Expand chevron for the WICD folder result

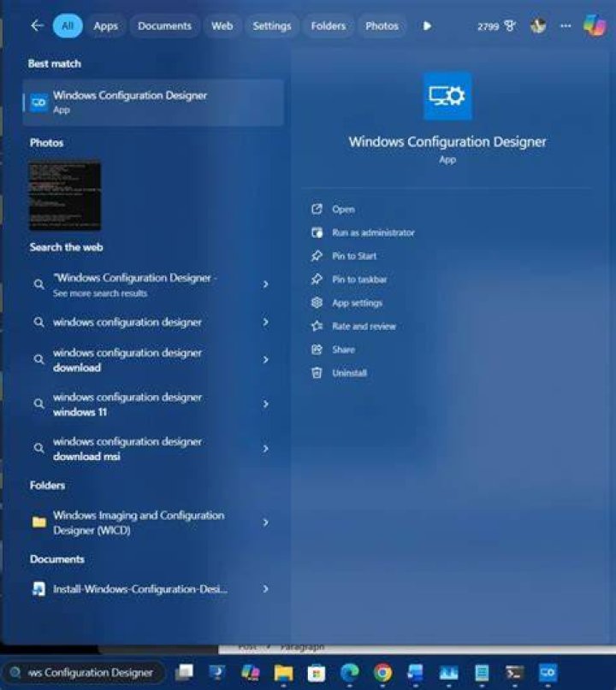[265, 522]
